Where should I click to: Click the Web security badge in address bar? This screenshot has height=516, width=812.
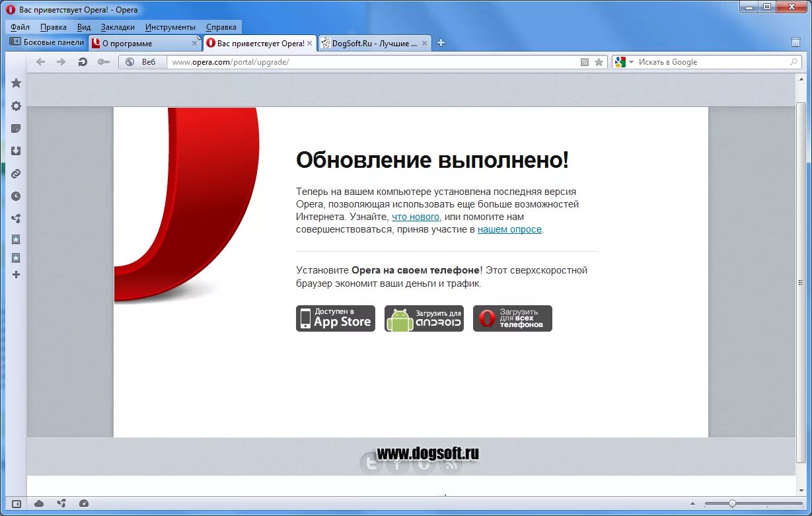[x=141, y=62]
